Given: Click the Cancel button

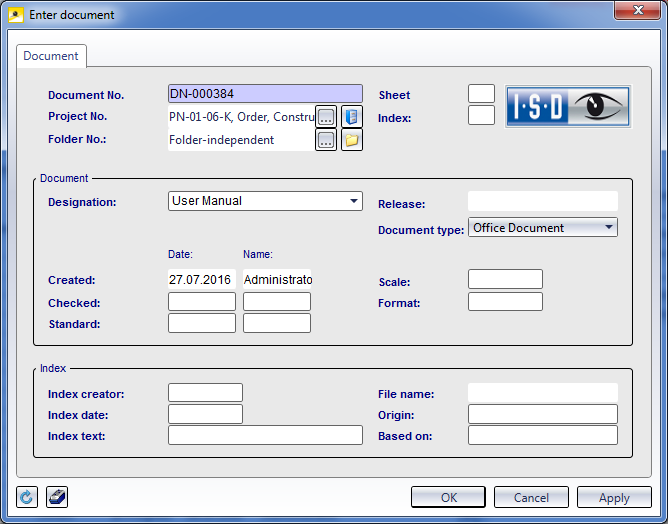Looking at the screenshot, I should [x=531, y=497].
